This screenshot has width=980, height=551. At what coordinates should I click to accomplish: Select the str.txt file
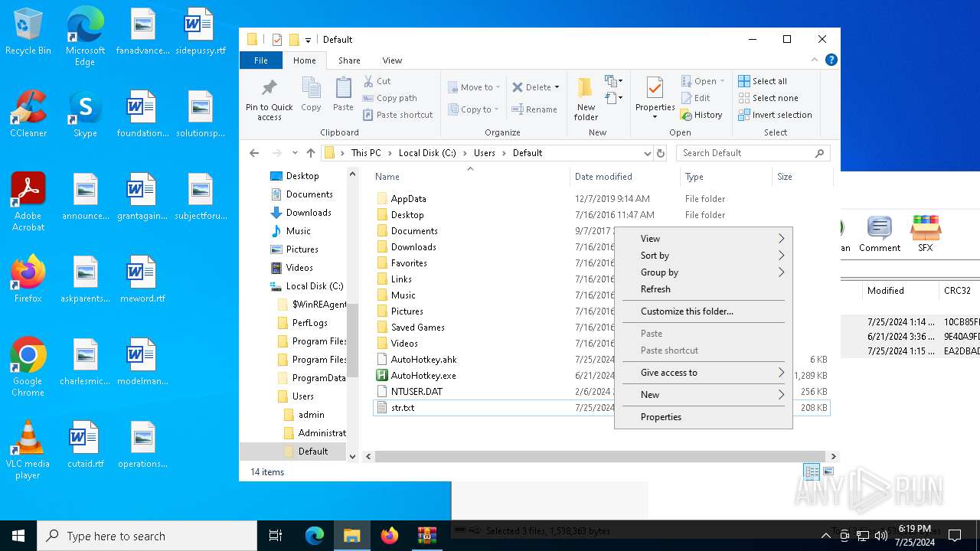tap(402, 408)
